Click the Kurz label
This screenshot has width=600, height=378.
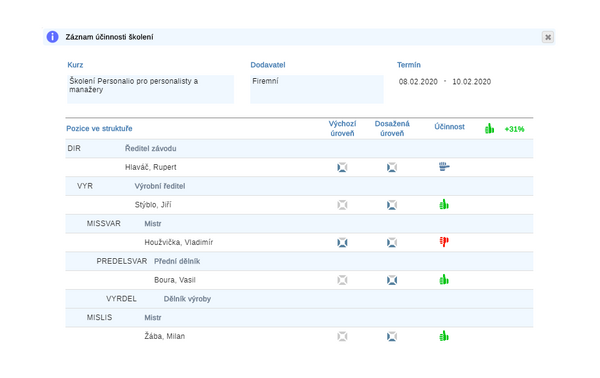pyautogui.click(x=75, y=65)
